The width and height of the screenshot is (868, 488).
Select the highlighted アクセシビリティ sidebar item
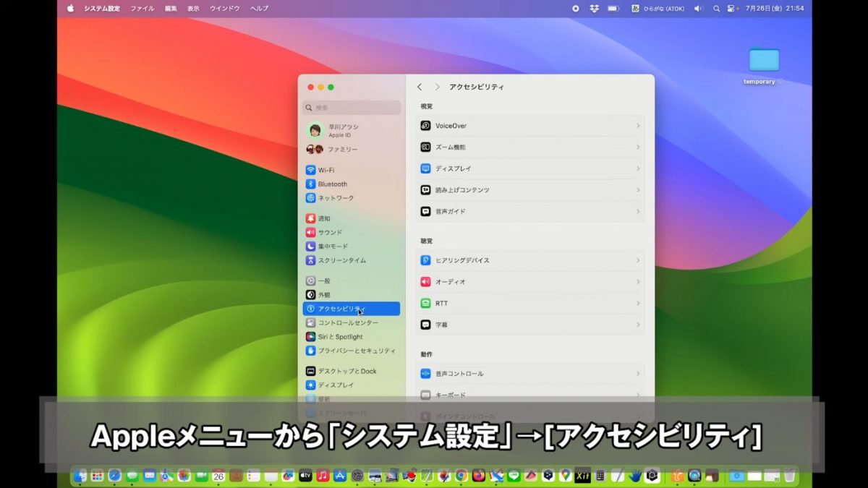pos(352,309)
